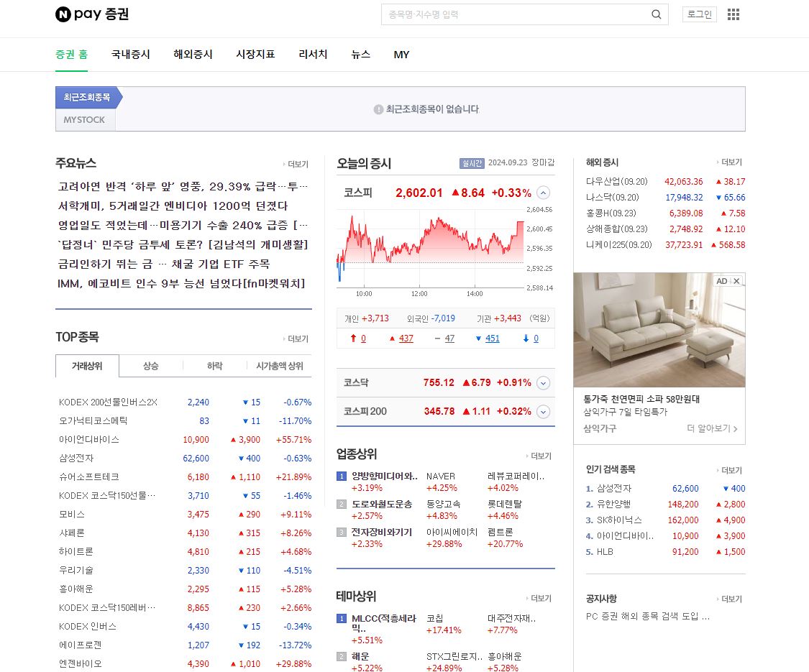Click 더 알아보기 on 삼익가구 ad
The height and width of the screenshot is (672, 809).
[713, 428]
